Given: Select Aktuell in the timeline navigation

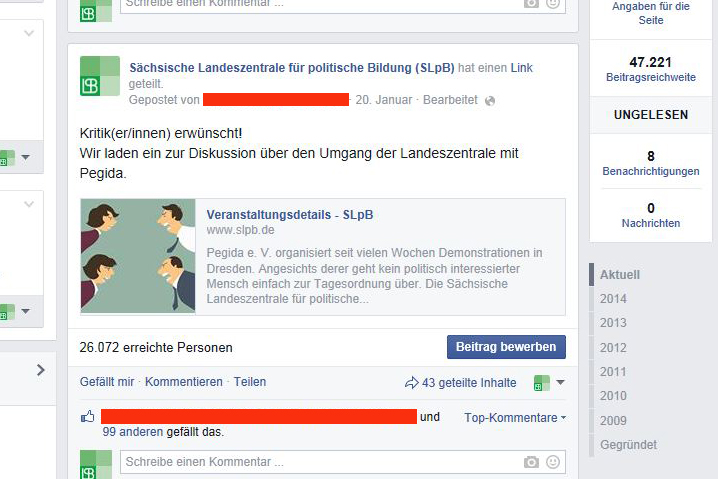Looking at the screenshot, I should click(x=620, y=275).
